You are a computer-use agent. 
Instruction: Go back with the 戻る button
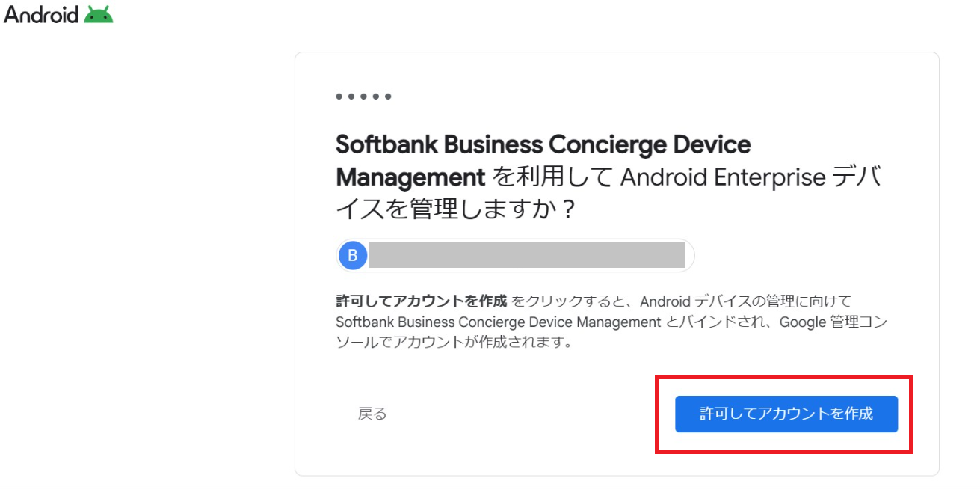[372, 414]
